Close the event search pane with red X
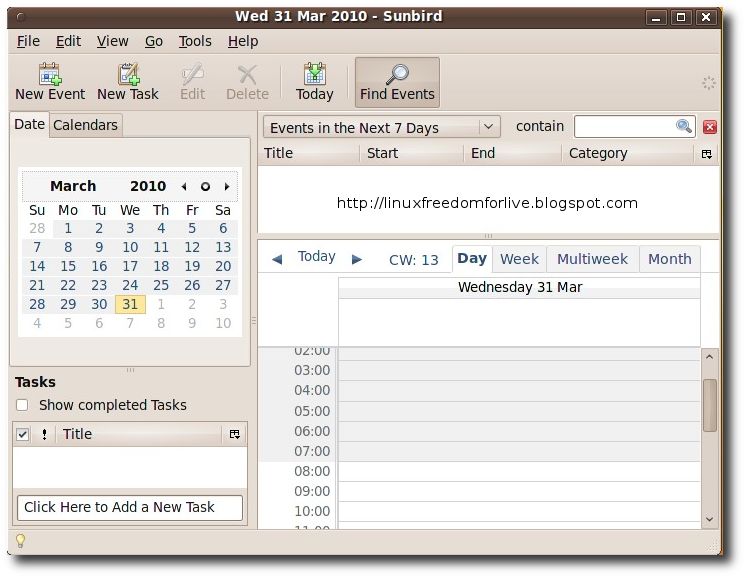The image size is (746, 578). [709, 127]
